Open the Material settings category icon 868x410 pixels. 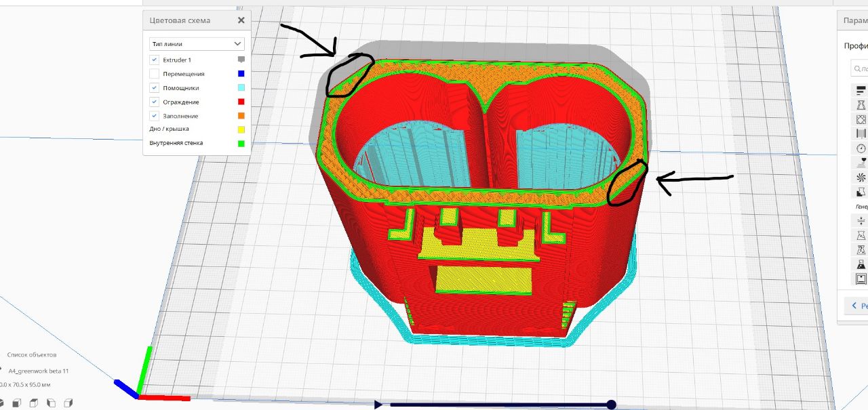coord(861,134)
